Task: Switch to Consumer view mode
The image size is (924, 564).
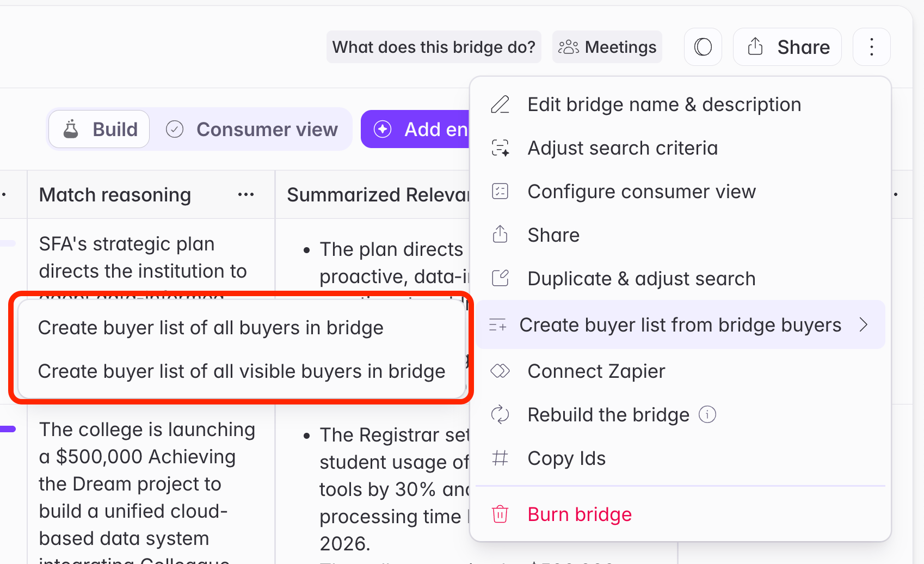Action: coord(251,130)
